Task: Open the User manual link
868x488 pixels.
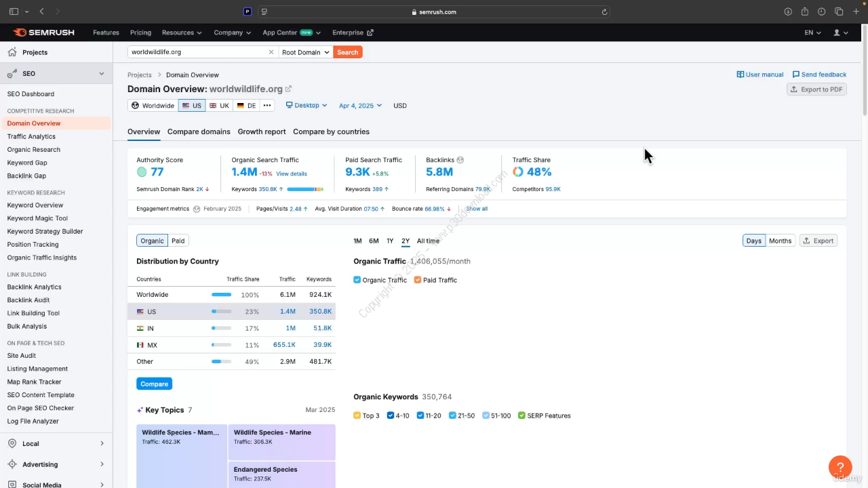Action: (x=760, y=75)
